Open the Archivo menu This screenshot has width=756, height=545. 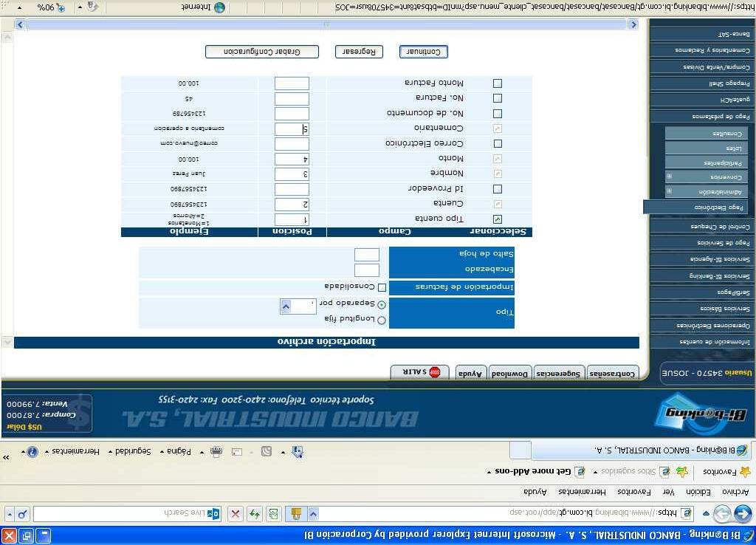pos(735,492)
